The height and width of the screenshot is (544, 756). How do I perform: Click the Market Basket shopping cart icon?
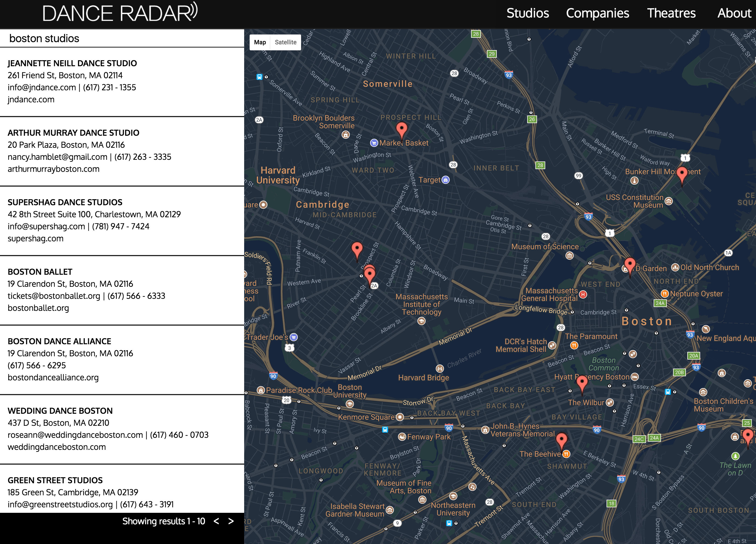374,143
